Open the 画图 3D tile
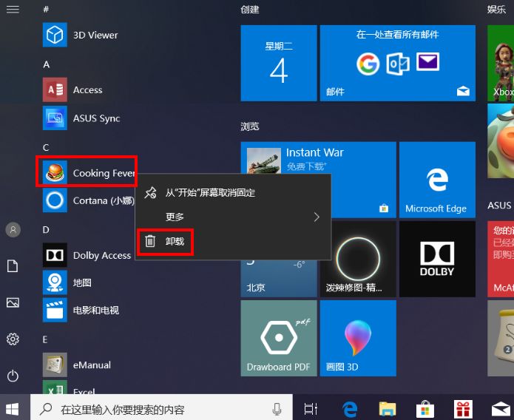The height and width of the screenshot is (420, 514). pos(358,339)
